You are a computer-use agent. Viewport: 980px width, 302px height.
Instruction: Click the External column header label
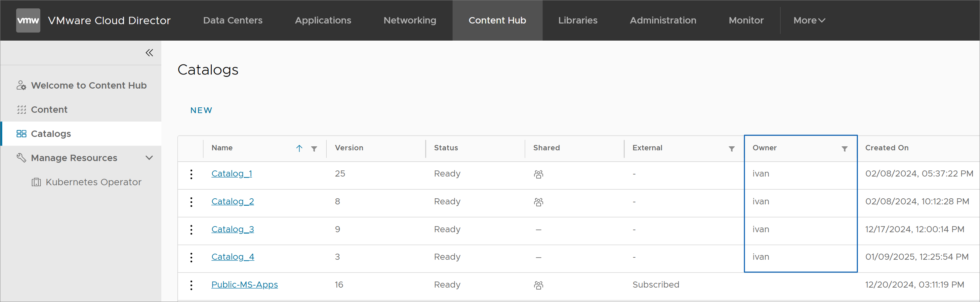(647, 148)
